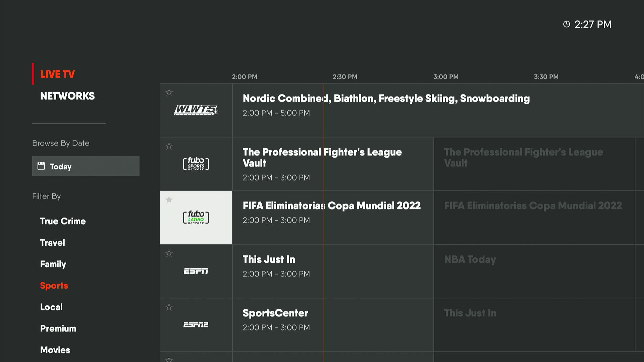
Task: Open the Today date selector
Action: pyautogui.click(x=86, y=166)
